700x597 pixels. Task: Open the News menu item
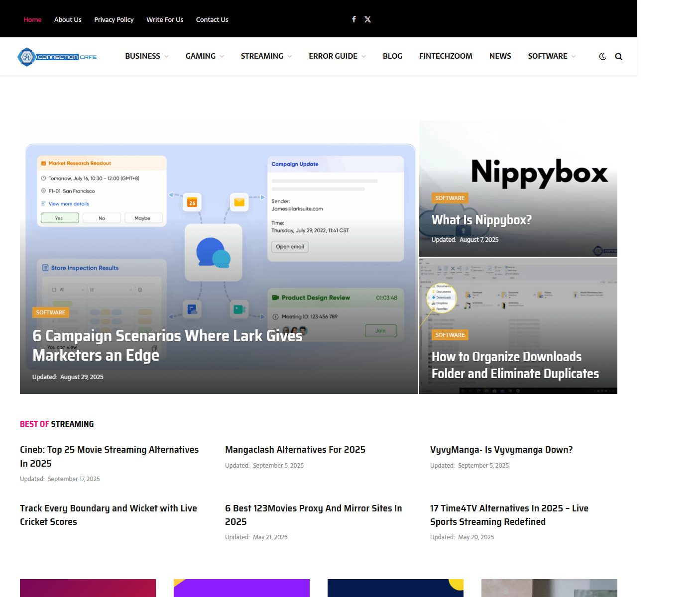click(x=500, y=56)
